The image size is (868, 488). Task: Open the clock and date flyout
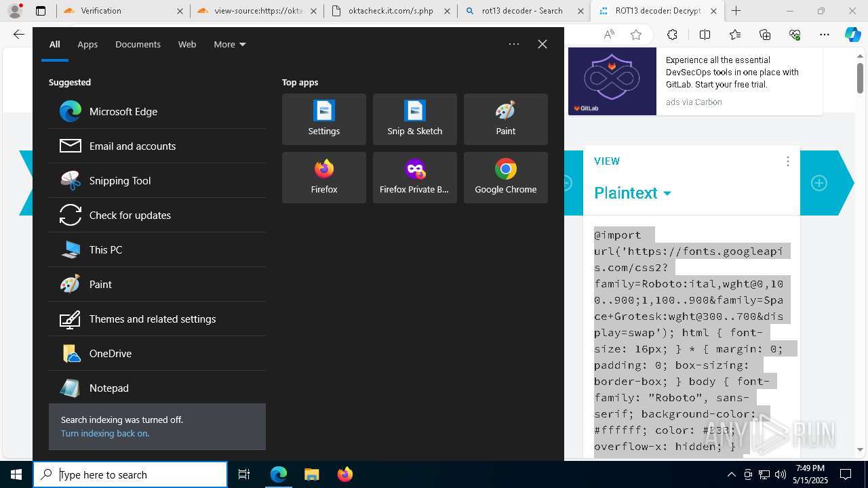point(810,474)
